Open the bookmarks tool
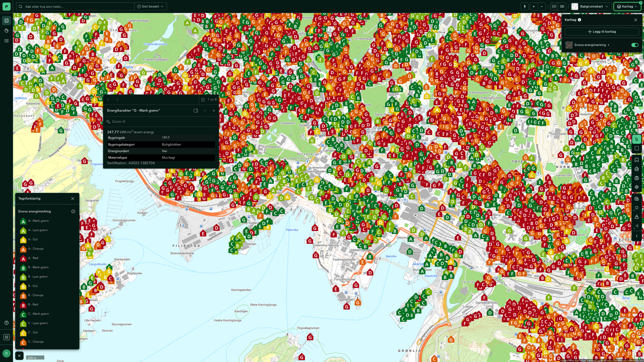The width and height of the screenshot is (644, 362). point(637,160)
